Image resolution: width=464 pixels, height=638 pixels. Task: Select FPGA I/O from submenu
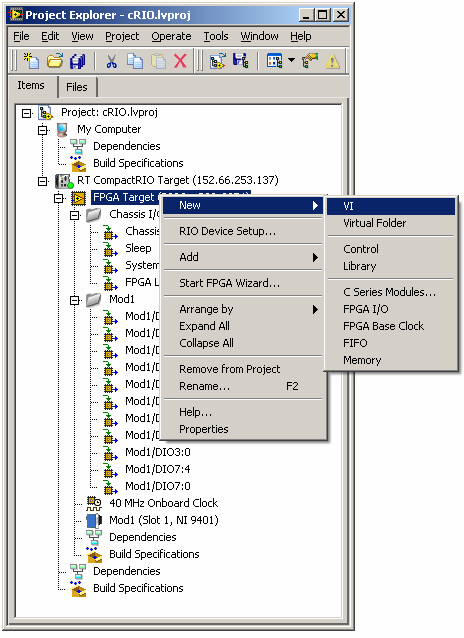[x=391, y=309]
